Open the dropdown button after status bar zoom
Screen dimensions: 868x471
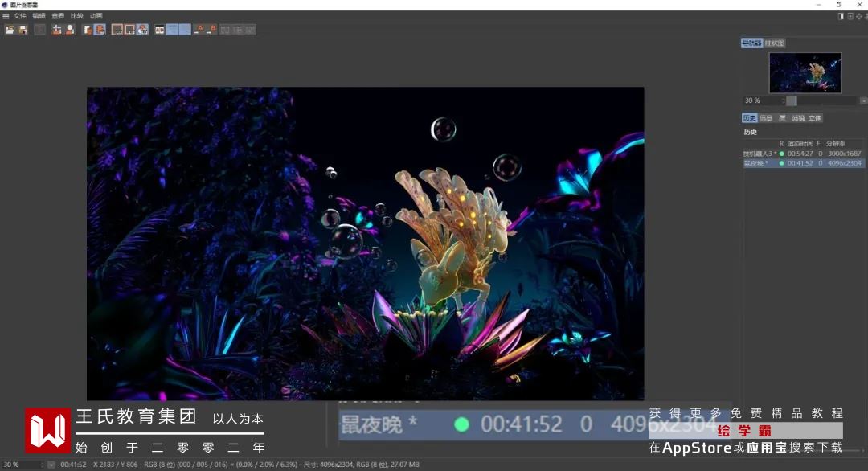point(51,465)
